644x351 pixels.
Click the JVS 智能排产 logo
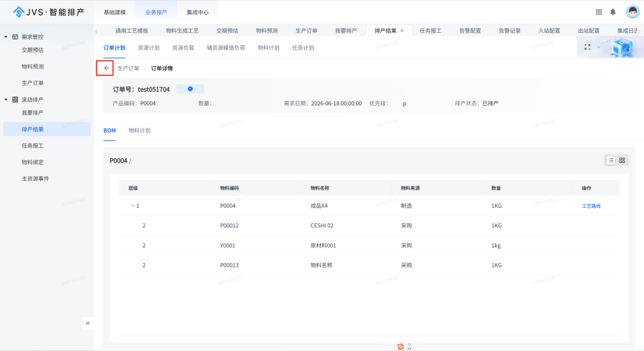tap(48, 13)
